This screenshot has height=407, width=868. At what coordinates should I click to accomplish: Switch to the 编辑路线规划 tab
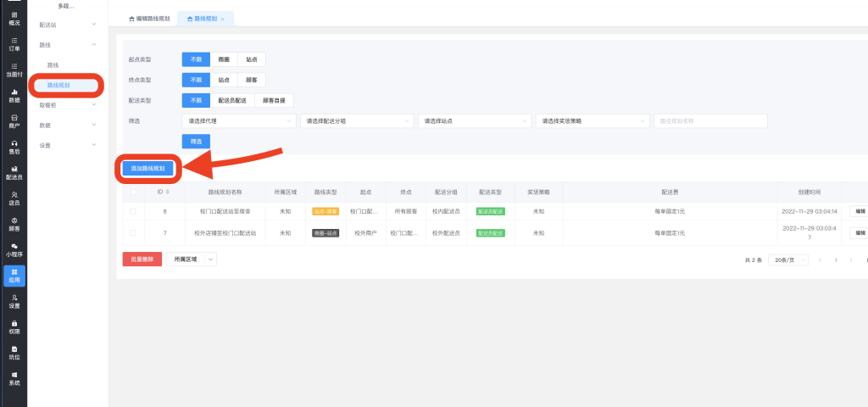pos(149,18)
